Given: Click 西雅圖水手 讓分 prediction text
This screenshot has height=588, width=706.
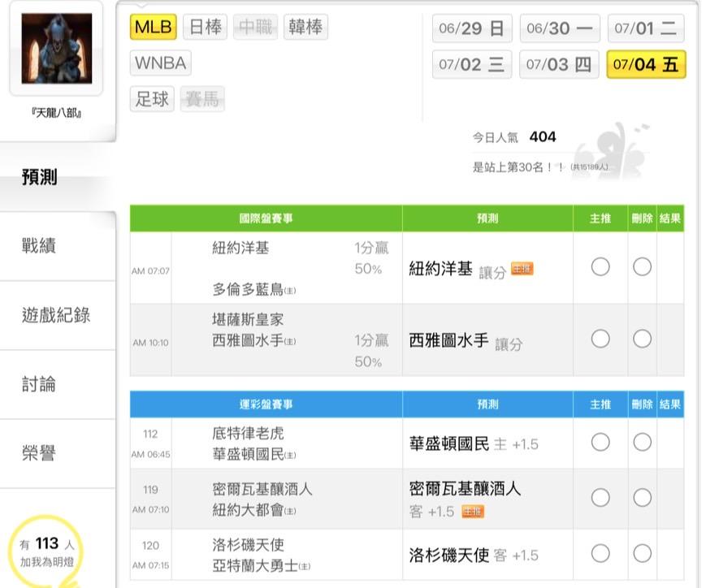Looking at the screenshot, I should click(466, 342).
